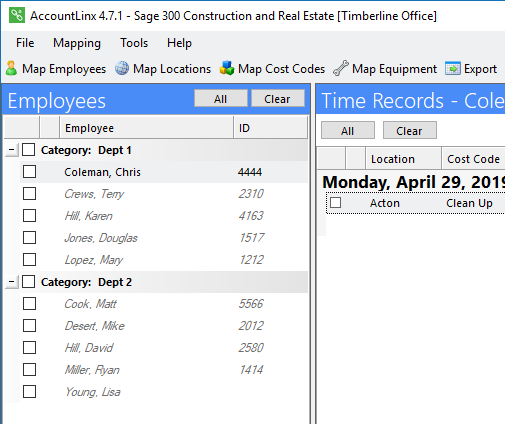This screenshot has height=424, width=505.
Task: Click the Map Locations globe icon
Action: [x=122, y=68]
